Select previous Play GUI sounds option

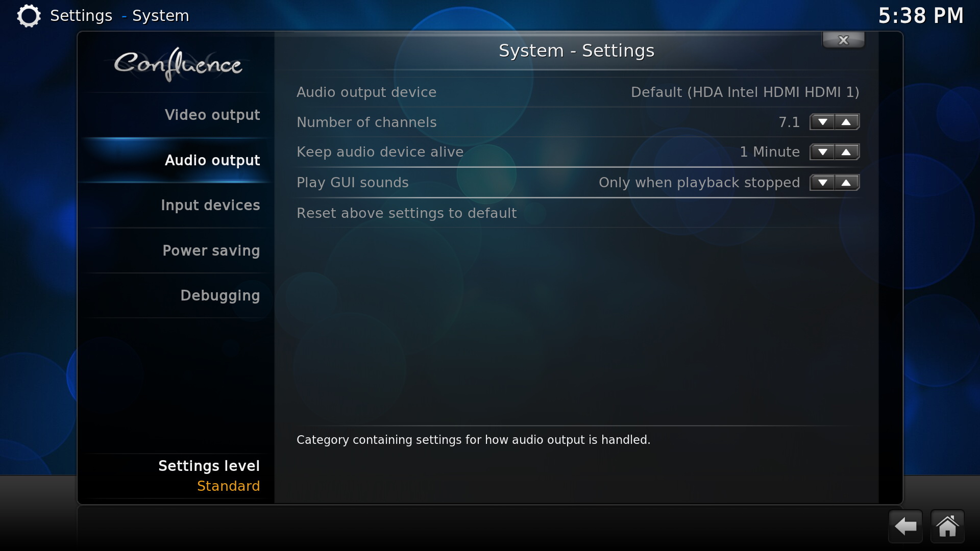click(x=822, y=183)
